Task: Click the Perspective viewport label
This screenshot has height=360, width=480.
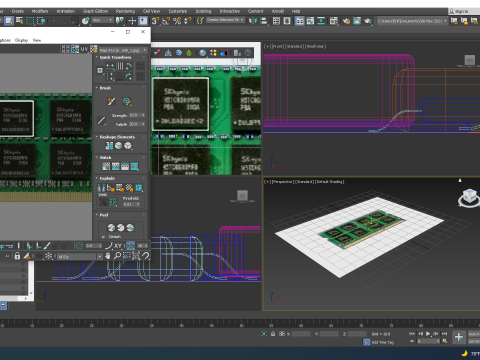Action: [283, 182]
